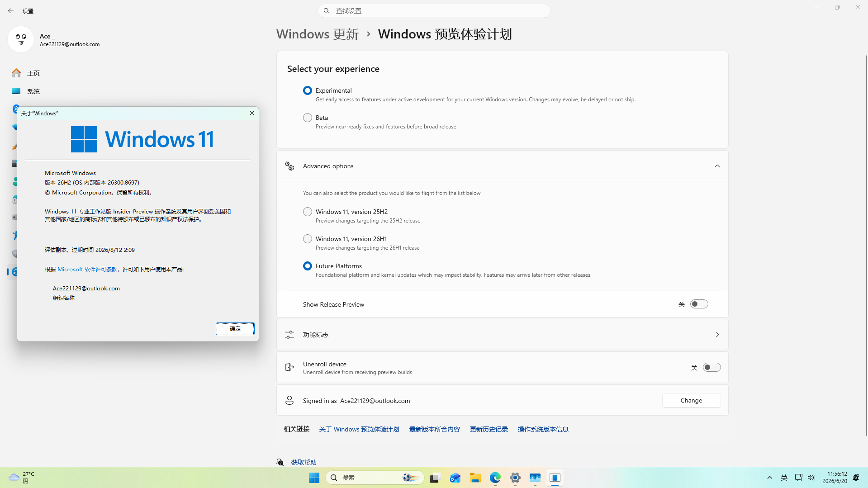Toggle the Unenroll device switch
Viewport: 868px width, 488px height.
[x=712, y=368]
